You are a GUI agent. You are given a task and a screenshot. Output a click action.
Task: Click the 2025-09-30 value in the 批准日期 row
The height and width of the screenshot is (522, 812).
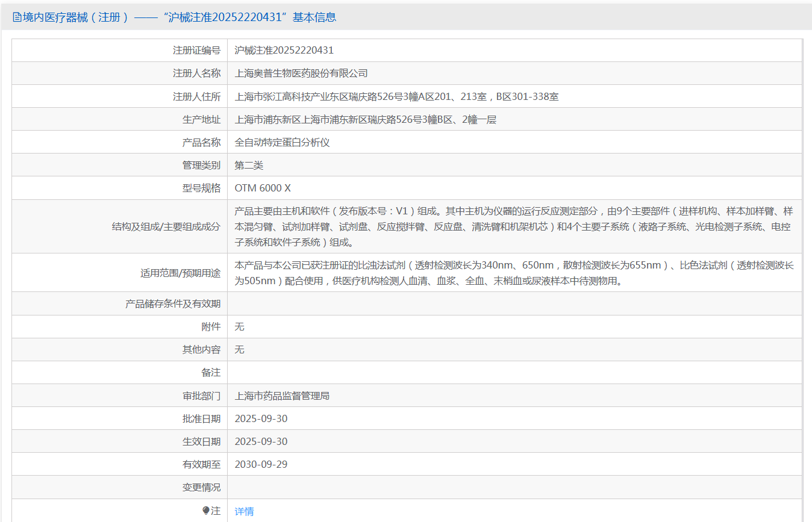261,419
